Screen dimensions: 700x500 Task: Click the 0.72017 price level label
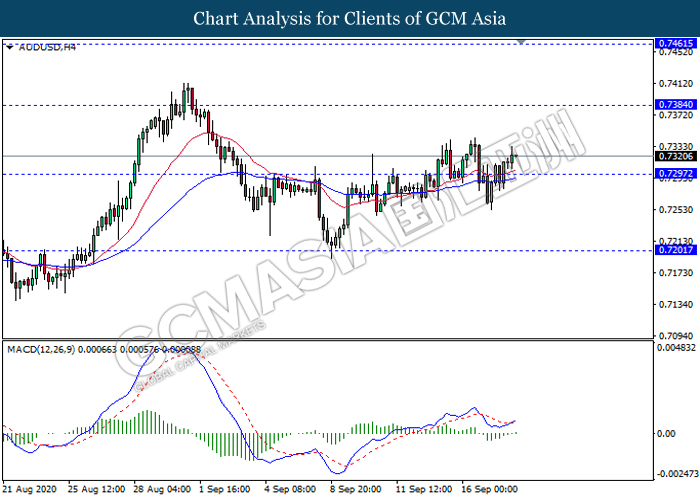point(676,250)
